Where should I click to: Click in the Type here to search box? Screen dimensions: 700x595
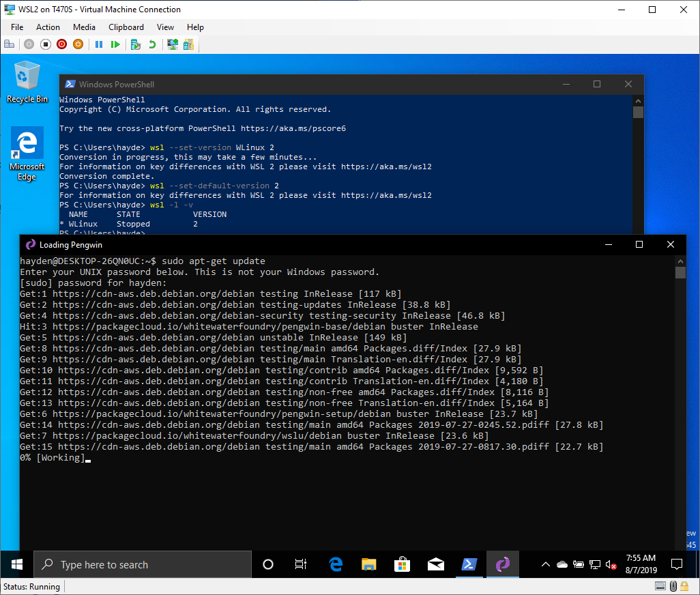coord(143,565)
